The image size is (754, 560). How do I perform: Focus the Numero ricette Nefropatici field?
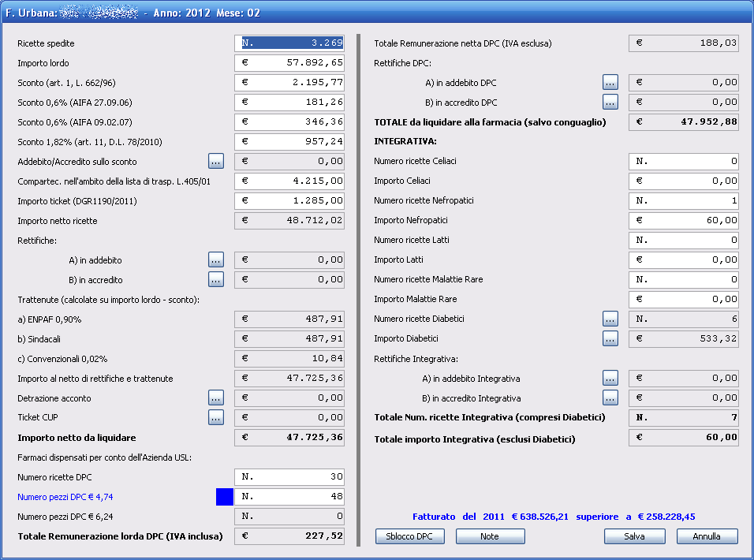click(684, 200)
